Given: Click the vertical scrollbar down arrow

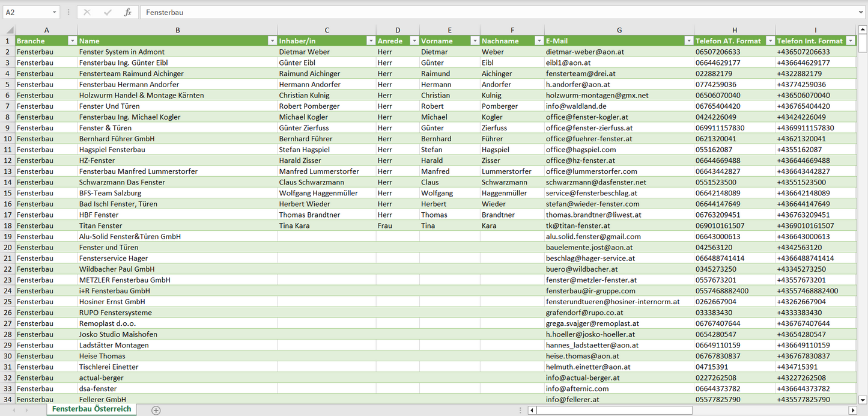Looking at the screenshot, I should pyautogui.click(x=863, y=399).
